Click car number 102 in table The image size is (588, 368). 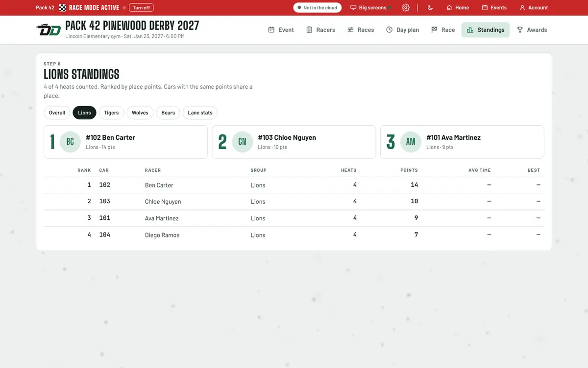point(104,185)
